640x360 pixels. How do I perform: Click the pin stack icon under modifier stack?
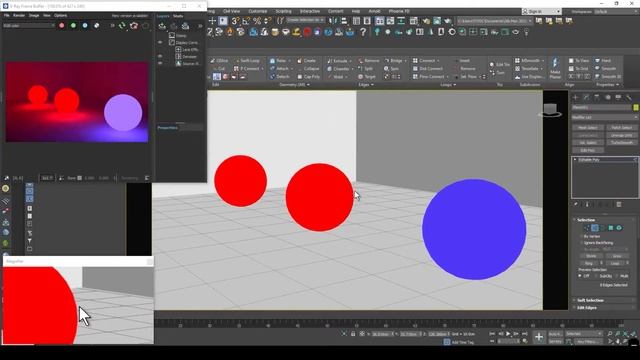coord(576,204)
